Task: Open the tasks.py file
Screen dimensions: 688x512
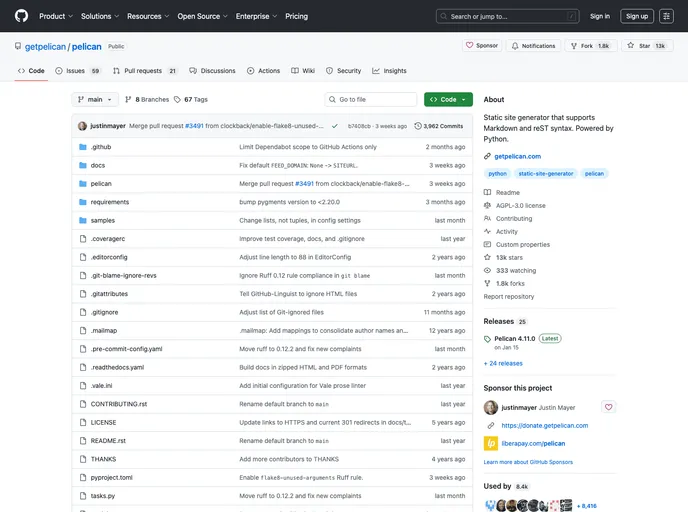Action: pos(103,496)
